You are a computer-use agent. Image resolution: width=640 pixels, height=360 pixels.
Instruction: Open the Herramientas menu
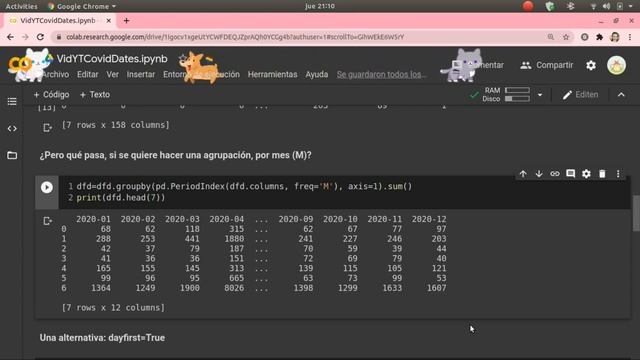click(x=272, y=74)
